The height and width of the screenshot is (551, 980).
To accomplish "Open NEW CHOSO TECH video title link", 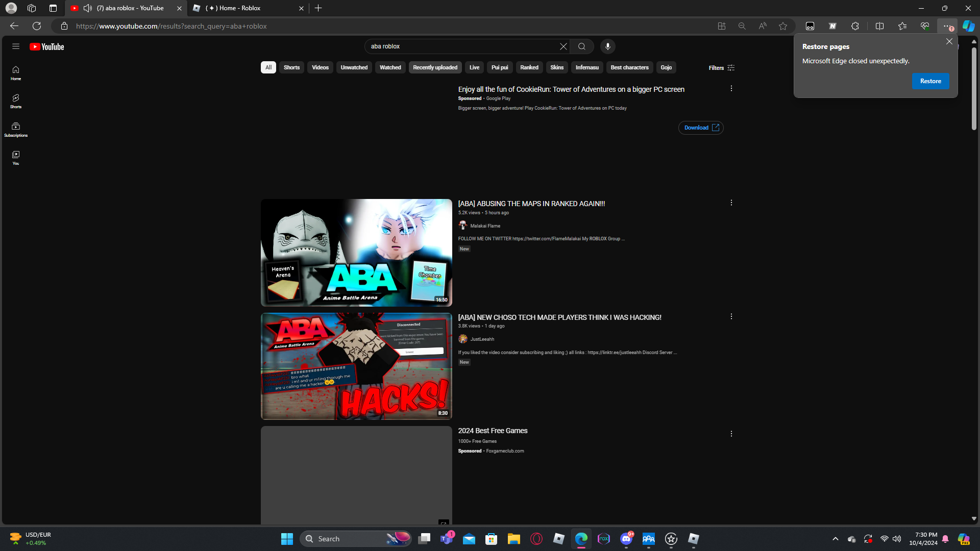I will [x=560, y=317].
